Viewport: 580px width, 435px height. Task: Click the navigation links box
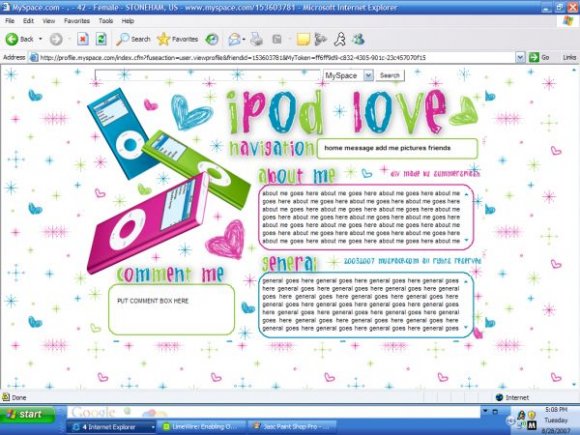coord(397,148)
